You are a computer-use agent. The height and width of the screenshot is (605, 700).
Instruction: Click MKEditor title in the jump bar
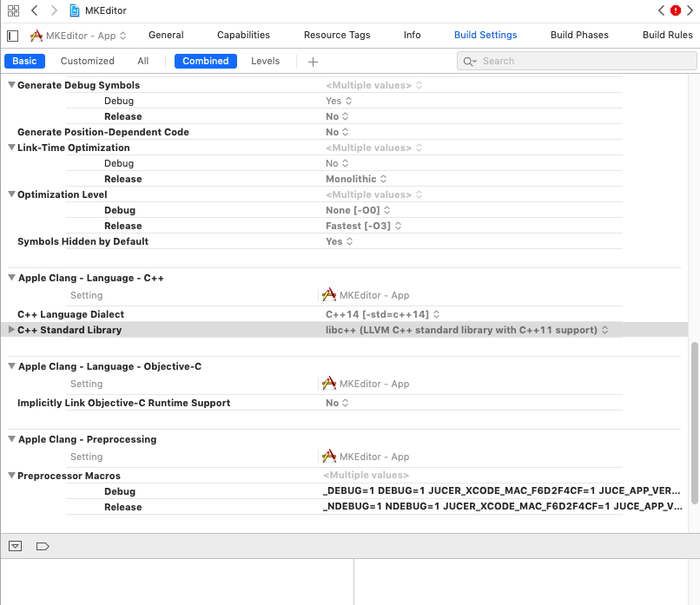105,10
